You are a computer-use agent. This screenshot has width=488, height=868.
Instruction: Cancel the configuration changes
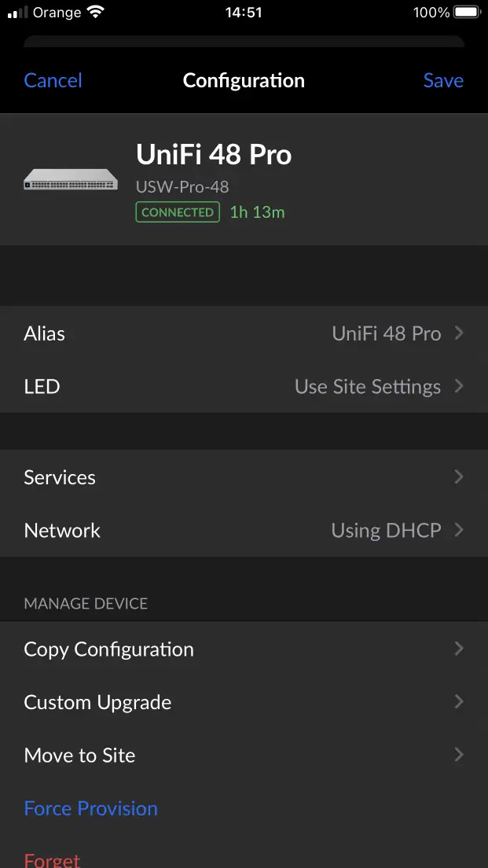tap(53, 80)
